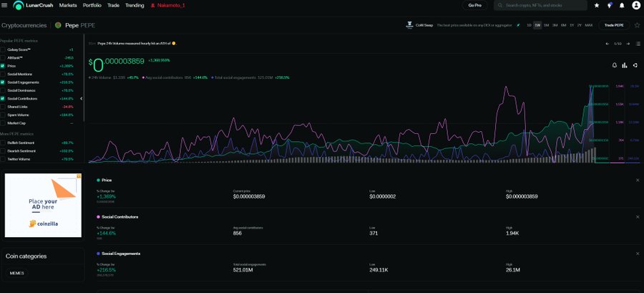Open insights list icon

click(x=638, y=44)
